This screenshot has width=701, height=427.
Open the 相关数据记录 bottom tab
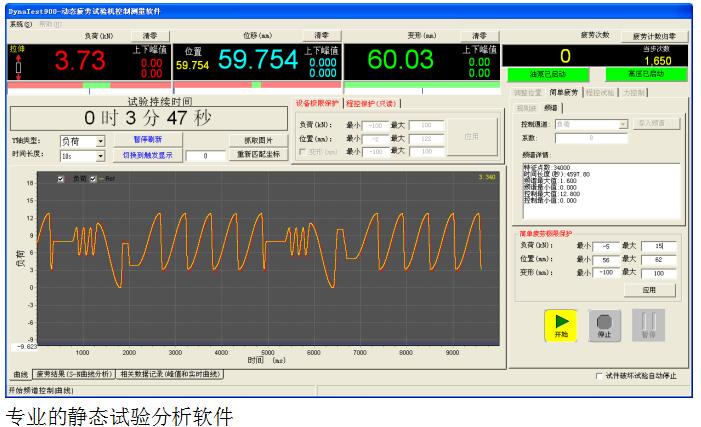[167, 374]
